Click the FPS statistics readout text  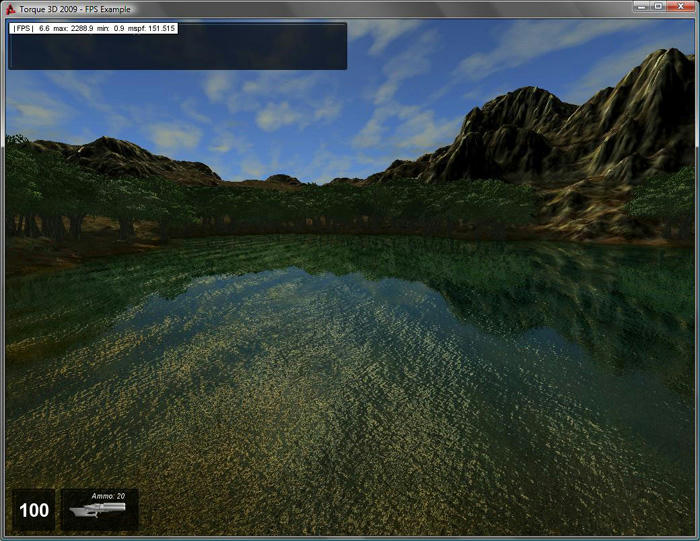click(x=94, y=29)
